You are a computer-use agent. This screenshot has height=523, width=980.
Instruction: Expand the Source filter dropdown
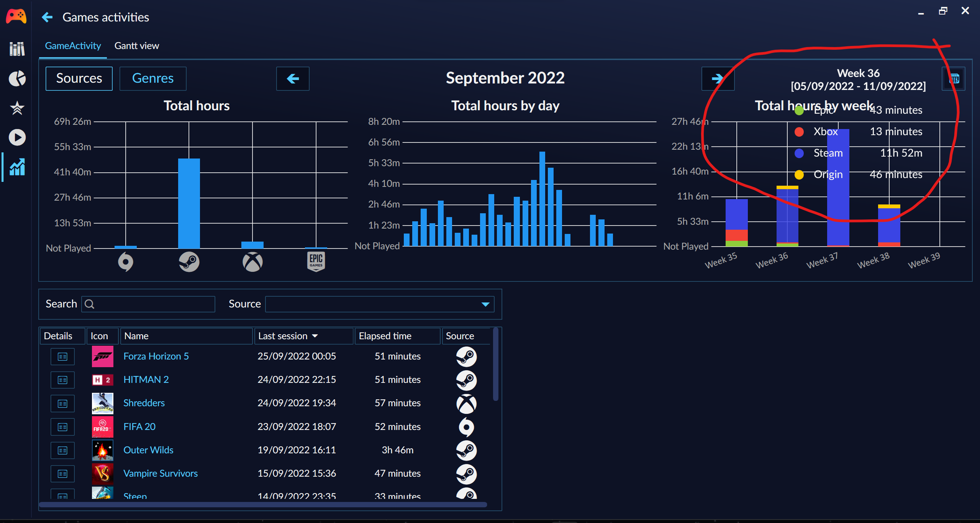[485, 304]
